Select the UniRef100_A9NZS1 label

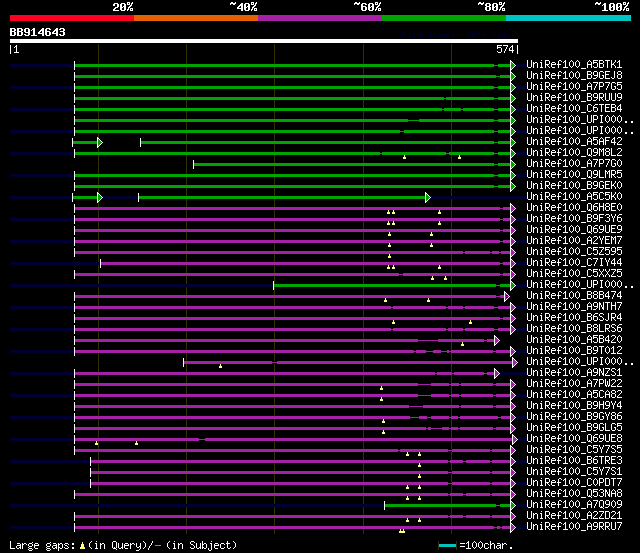[574, 373]
